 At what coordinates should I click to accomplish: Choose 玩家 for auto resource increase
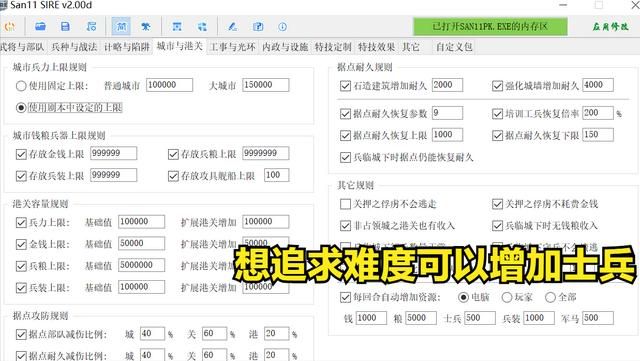click(x=507, y=297)
